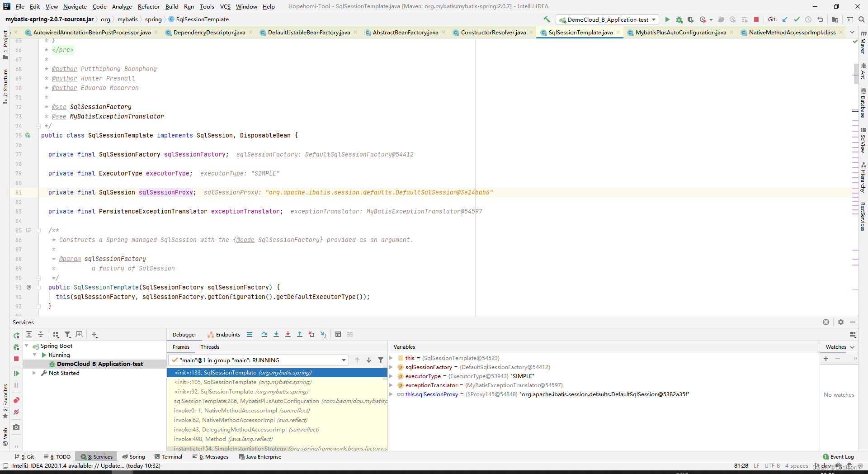
Task: Click the Add Service plus icon
Action: coord(94,334)
